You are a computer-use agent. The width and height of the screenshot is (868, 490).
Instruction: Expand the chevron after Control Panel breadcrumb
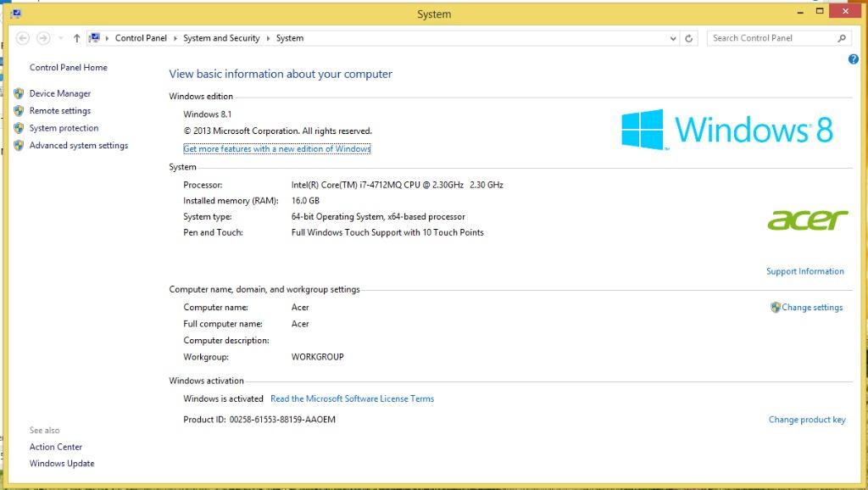pos(175,38)
